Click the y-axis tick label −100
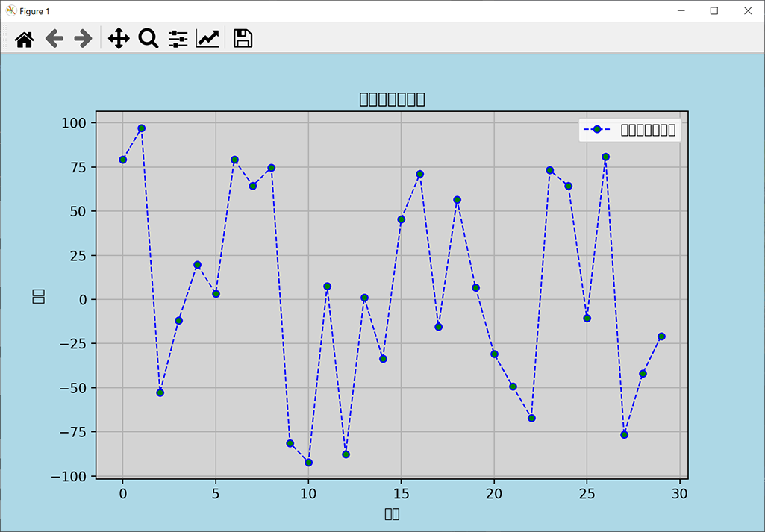The height and width of the screenshot is (532, 765). pos(69,476)
